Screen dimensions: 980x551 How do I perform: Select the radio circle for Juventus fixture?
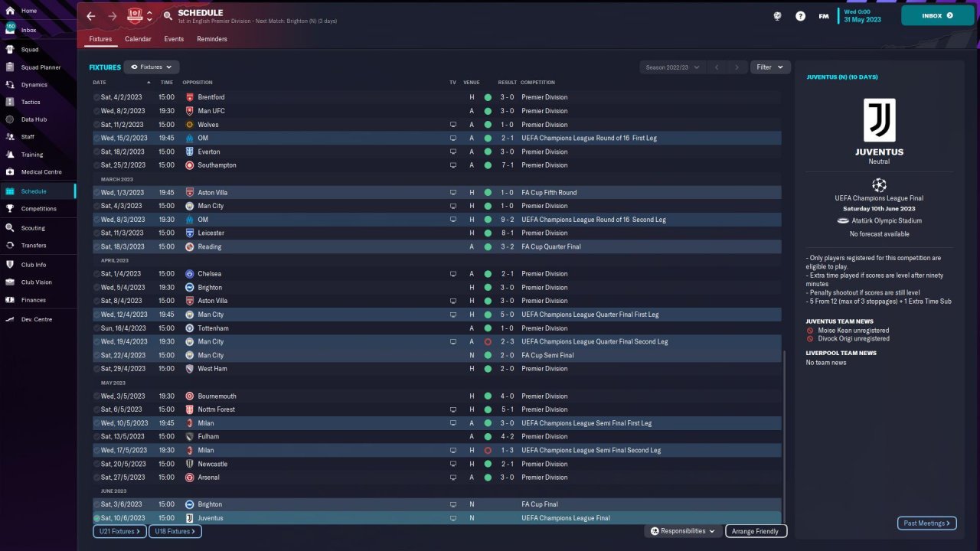coord(96,518)
